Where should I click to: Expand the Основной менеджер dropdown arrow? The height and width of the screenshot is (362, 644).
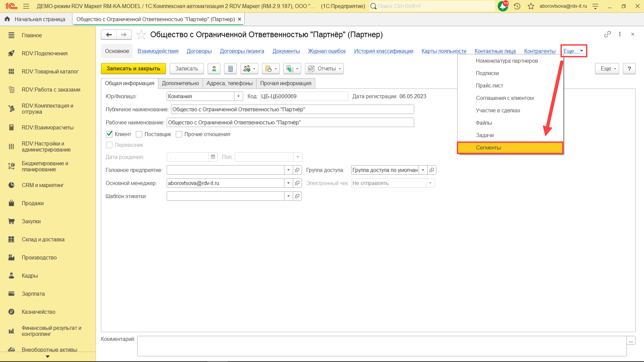[288, 183]
